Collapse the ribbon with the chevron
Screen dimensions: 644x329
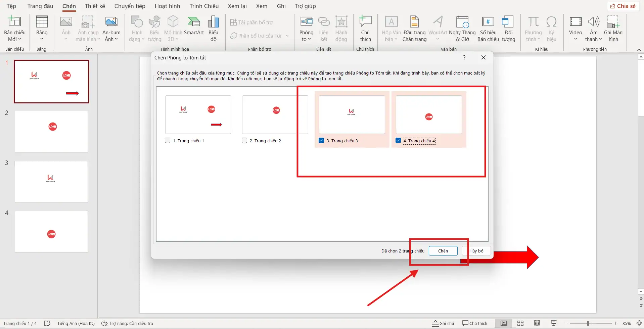[x=639, y=49]
